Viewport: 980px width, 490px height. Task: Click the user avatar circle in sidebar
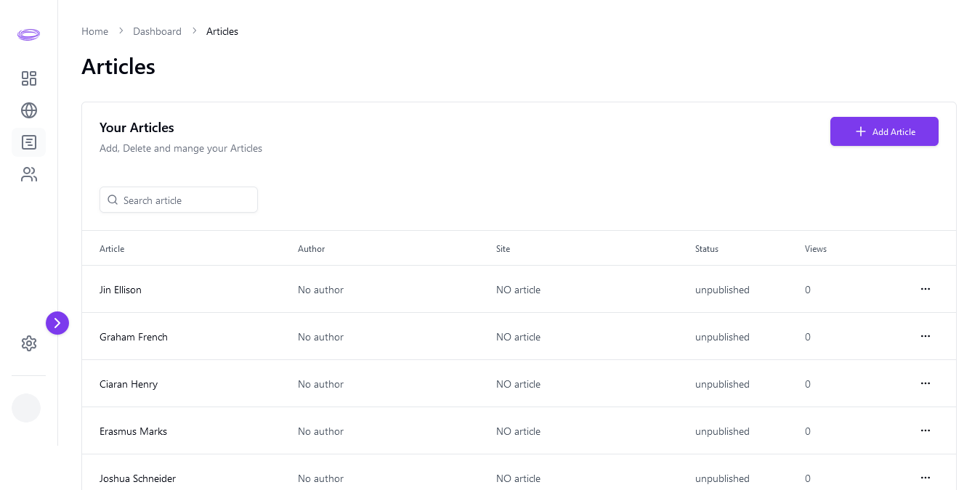(26, 408)
